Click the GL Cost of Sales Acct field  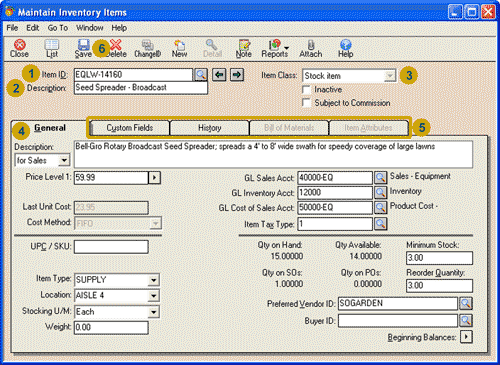click(335, 208)
